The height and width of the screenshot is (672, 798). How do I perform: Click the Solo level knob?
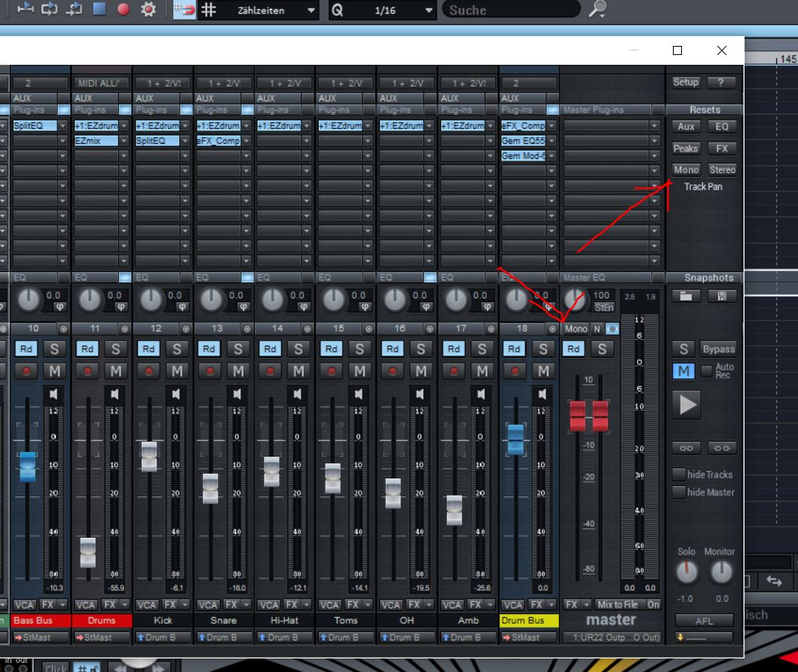click(x=686, y=572)
